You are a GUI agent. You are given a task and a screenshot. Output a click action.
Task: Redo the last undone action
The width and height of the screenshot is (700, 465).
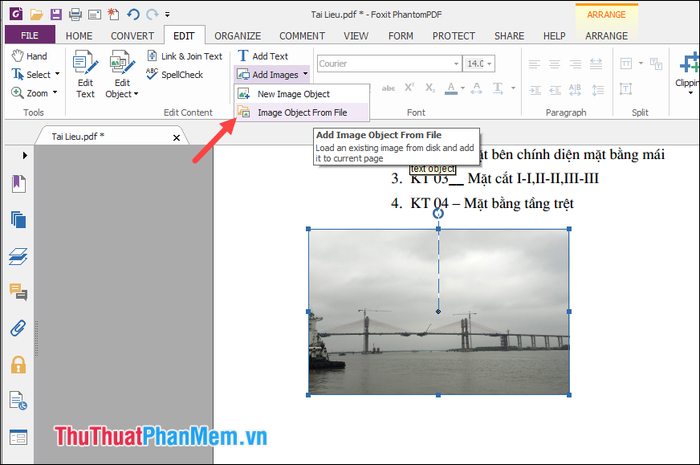(152, 15)
